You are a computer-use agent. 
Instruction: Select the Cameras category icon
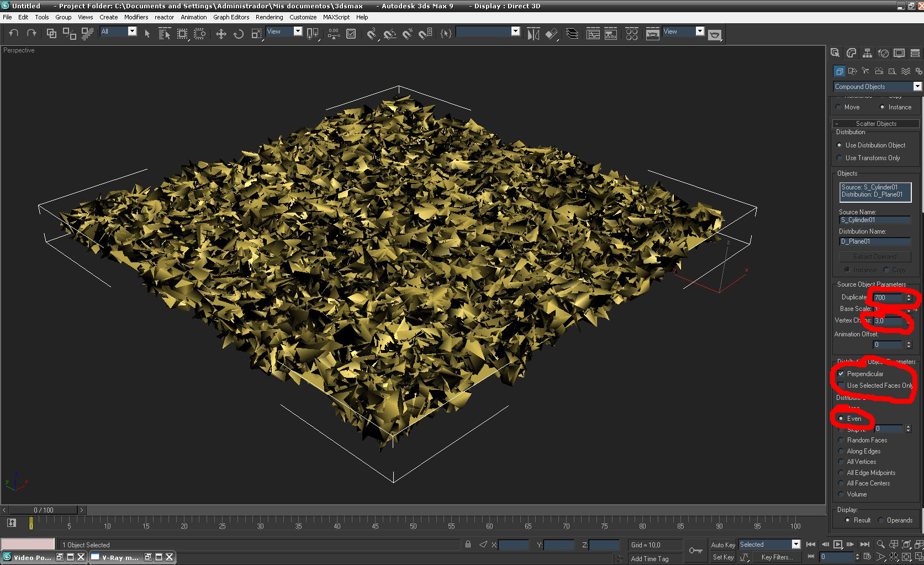pyautogui.click(x=879, y=71)
